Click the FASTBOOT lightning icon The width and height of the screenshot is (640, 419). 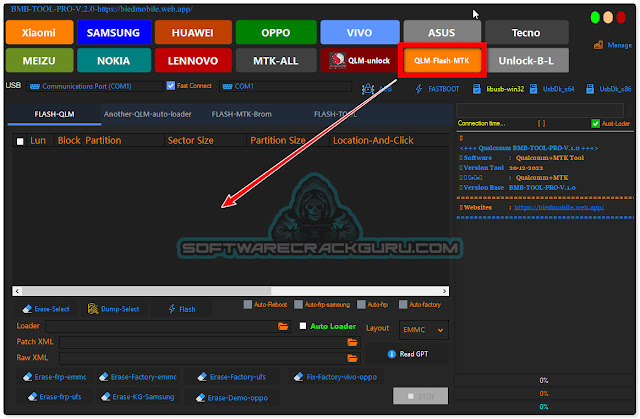point(419,89)
